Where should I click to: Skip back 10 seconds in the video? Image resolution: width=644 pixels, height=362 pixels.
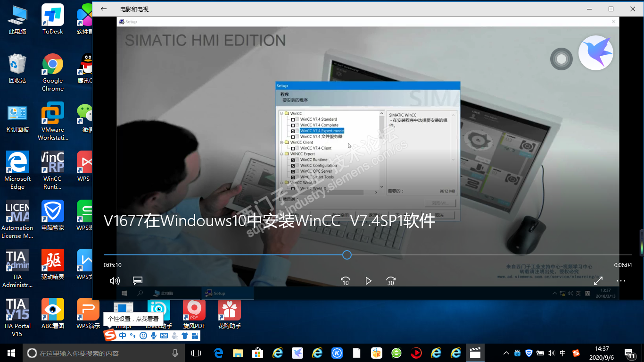click(346, 281)
